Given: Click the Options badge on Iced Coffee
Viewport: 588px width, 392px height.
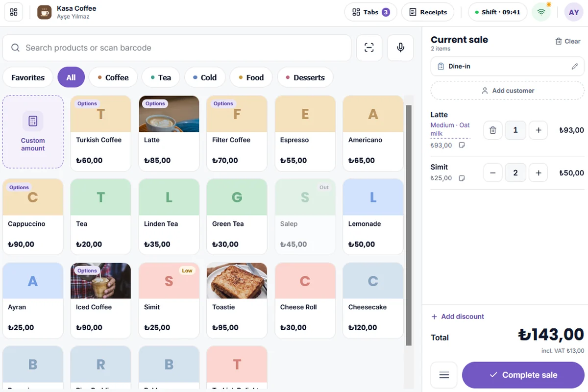Looking at the screenshot, I should [87, 270].
